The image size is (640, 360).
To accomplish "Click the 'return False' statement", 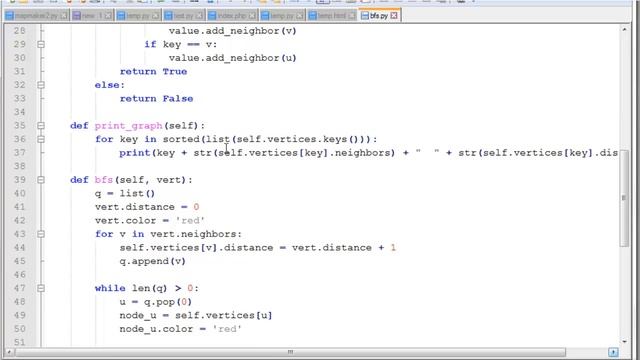I will click(x=156, y=98).
